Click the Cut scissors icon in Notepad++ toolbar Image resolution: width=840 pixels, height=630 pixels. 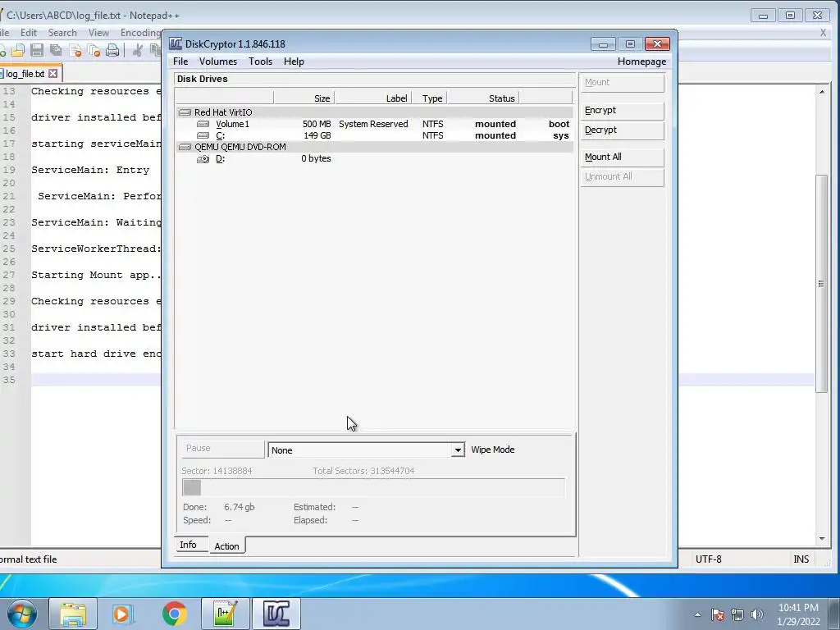point(138,50)
